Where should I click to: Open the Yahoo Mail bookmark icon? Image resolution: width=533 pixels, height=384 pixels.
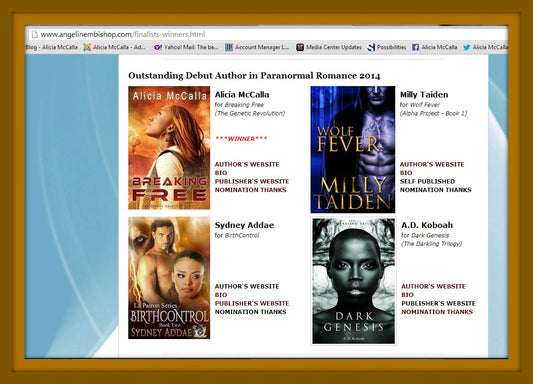pos(158,48)
